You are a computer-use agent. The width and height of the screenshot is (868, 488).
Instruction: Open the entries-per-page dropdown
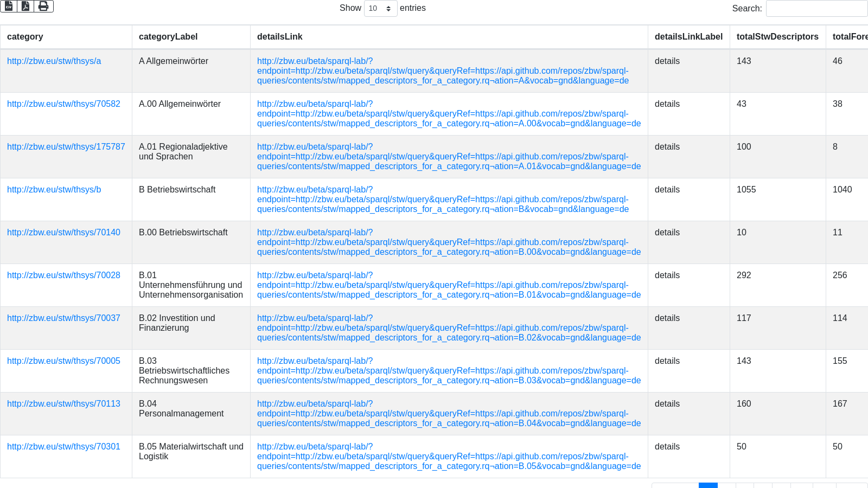tap(380, 9)
